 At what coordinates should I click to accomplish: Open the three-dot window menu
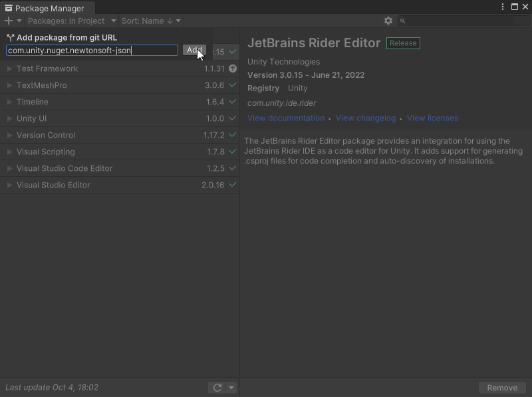point(502,7)
